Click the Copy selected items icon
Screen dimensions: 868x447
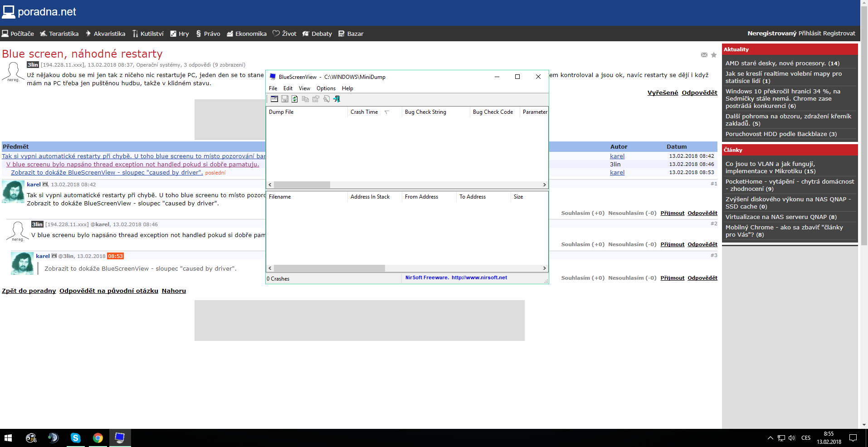point(305,99)
